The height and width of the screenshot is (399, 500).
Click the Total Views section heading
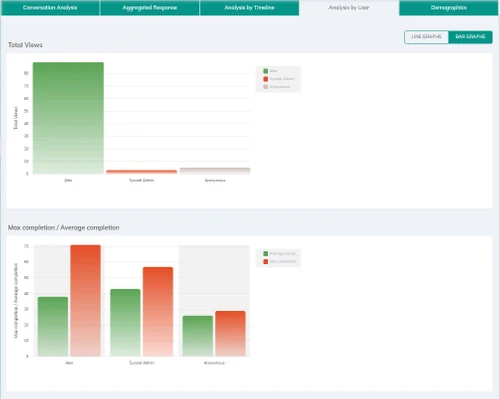tap(25, 45)
